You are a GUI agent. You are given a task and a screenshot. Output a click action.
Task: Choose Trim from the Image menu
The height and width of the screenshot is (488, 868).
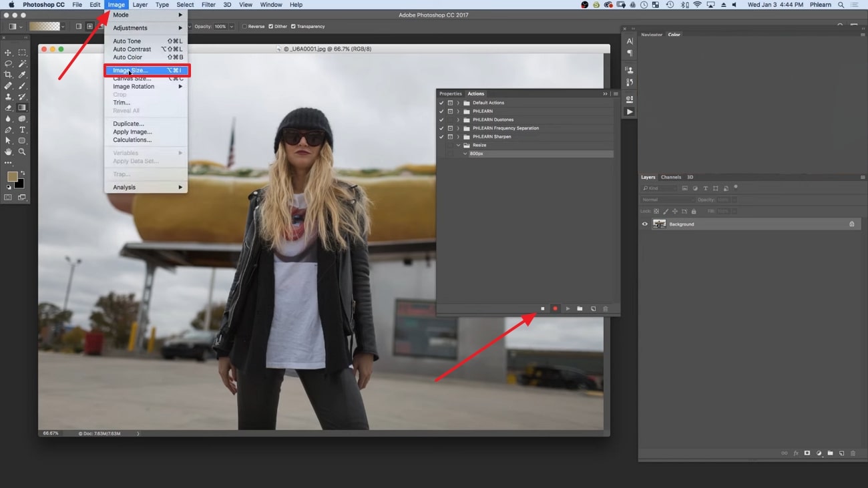point(147,103)
